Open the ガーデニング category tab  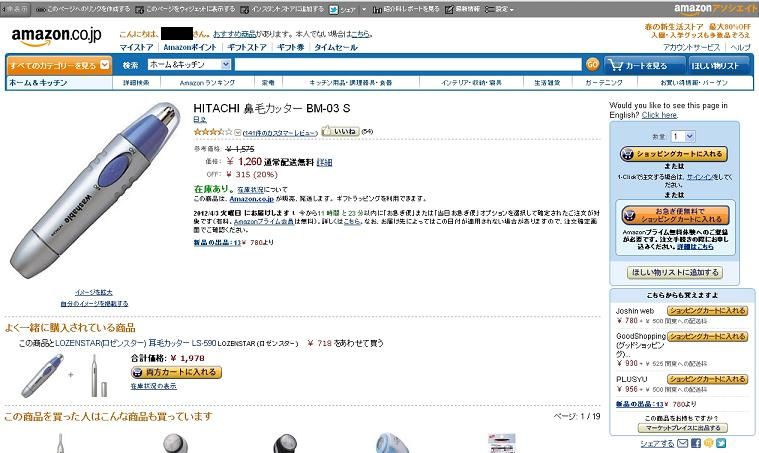tap(604, 83)
